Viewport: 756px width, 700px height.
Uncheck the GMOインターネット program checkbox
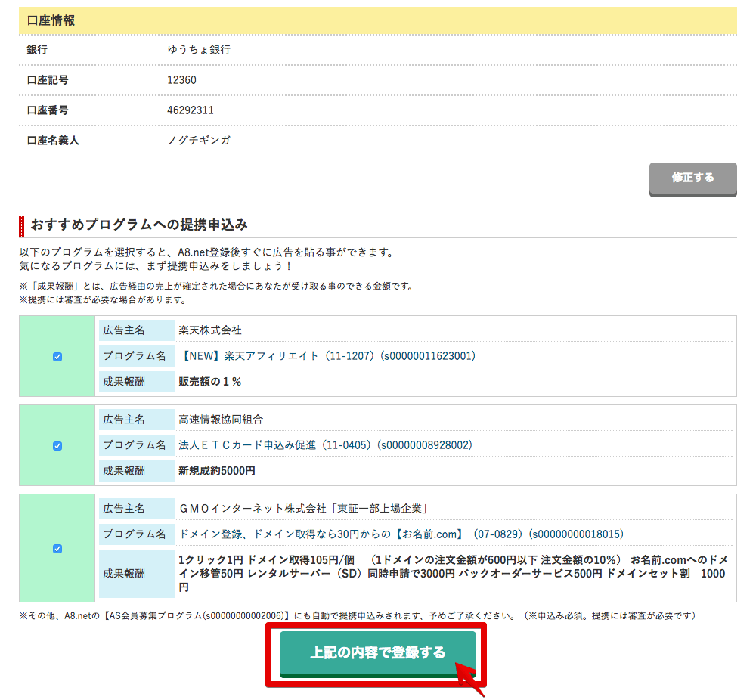(57, 549)
